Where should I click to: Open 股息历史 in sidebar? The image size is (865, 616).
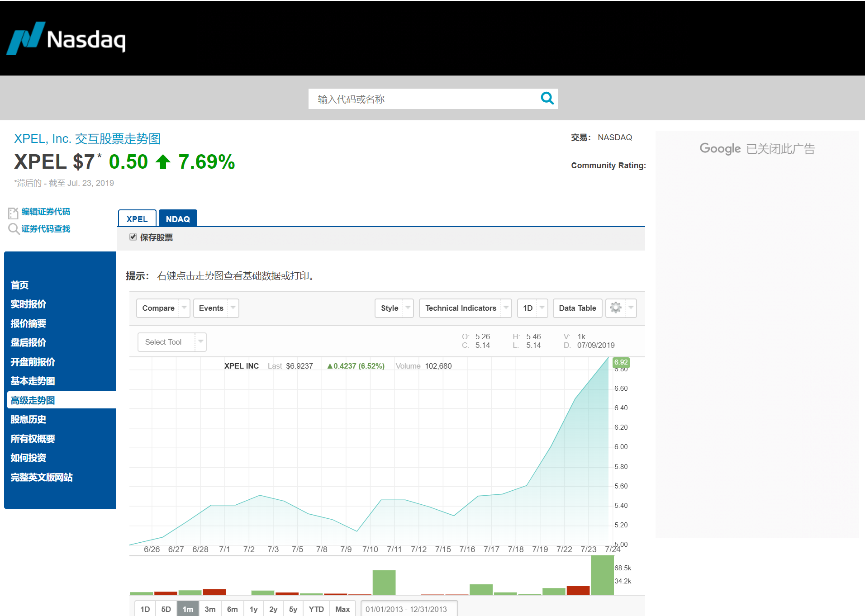[28, 419]
